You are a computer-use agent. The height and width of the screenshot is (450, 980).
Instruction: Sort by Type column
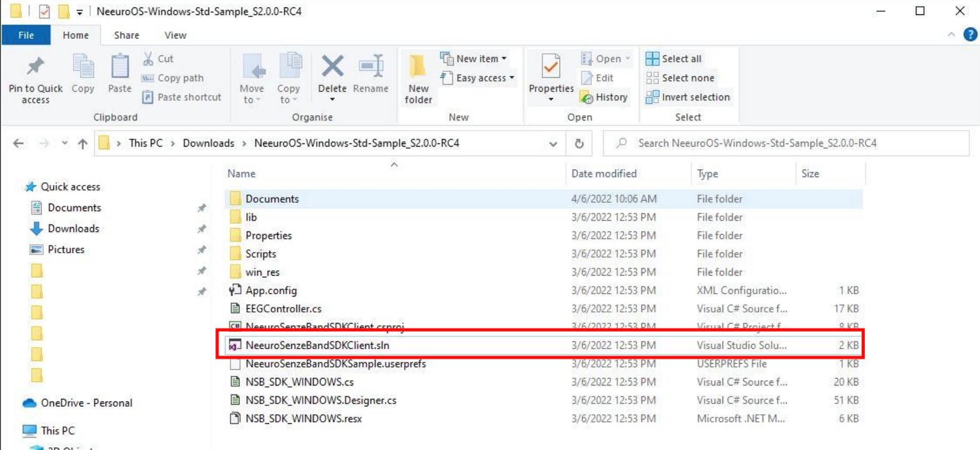(707, 173)
